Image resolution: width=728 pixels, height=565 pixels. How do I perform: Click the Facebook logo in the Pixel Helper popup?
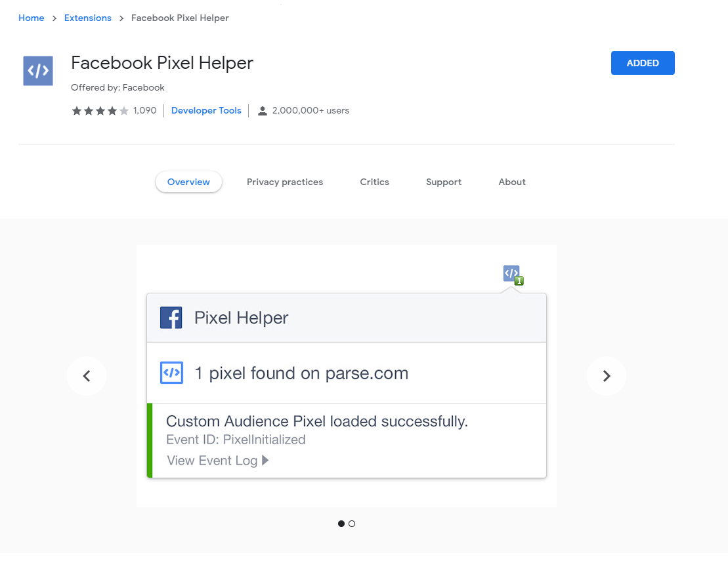(x=171, y=318)
